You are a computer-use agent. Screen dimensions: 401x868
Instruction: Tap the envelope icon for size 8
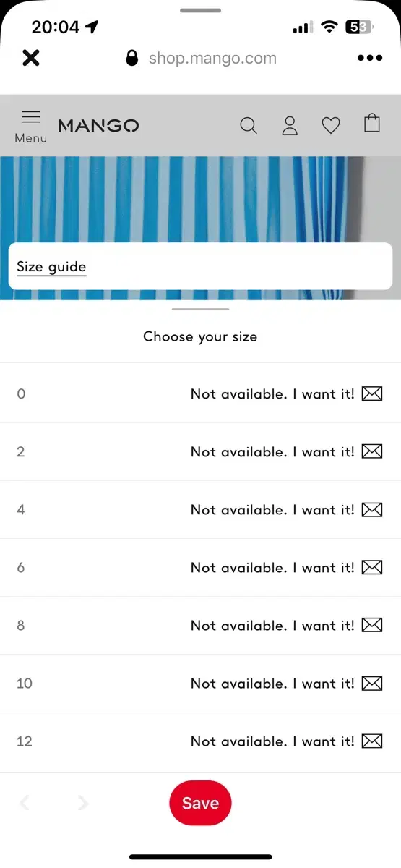(x=371, y=625)
